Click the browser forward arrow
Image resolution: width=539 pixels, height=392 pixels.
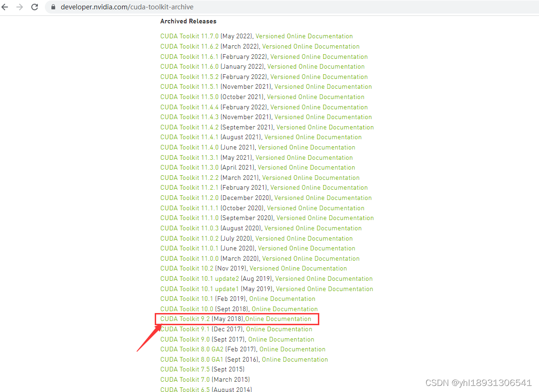pyautogui.click(x=20, y=7)
